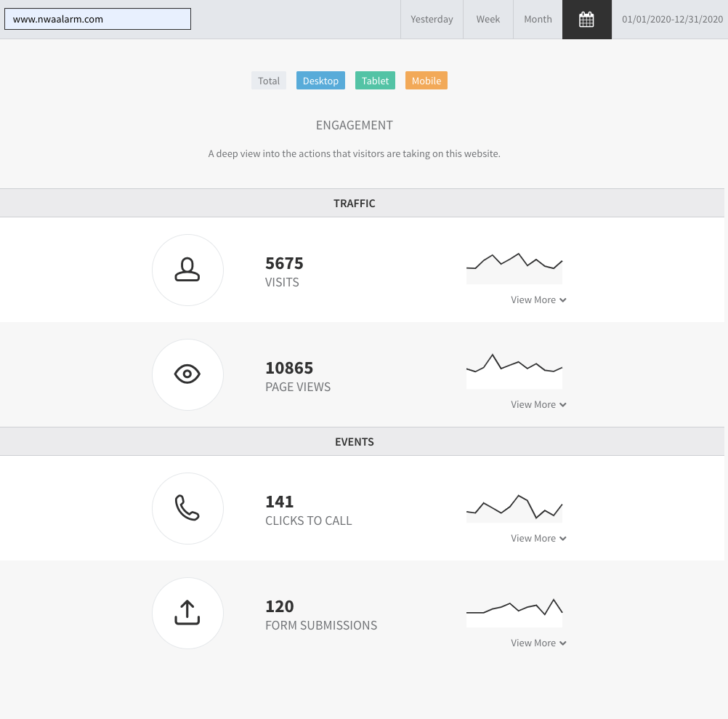Image resolution: width=728 pixels, height=719 pixels.
Task: Toggle the Mobile device filter
Action: point(426,81)
